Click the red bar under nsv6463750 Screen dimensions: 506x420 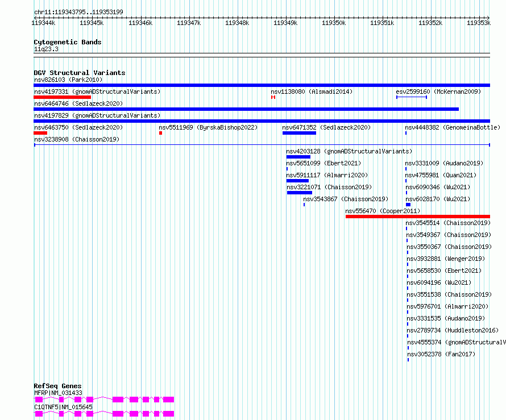pos(40,133)
